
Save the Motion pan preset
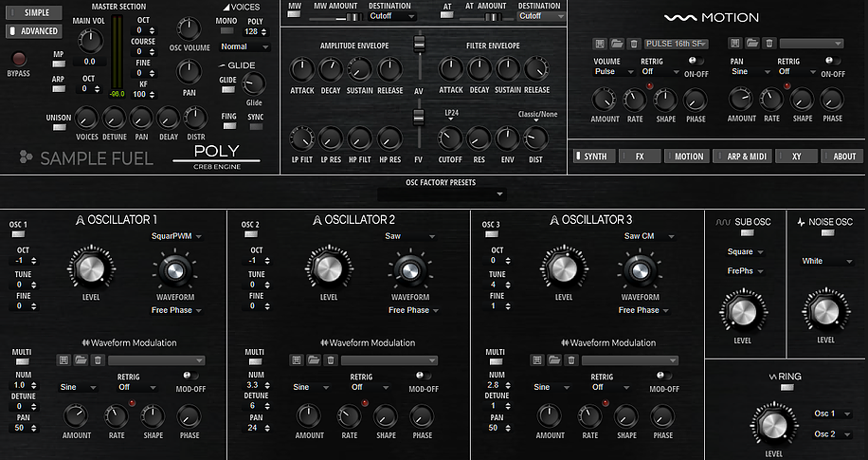click(734, 44)
